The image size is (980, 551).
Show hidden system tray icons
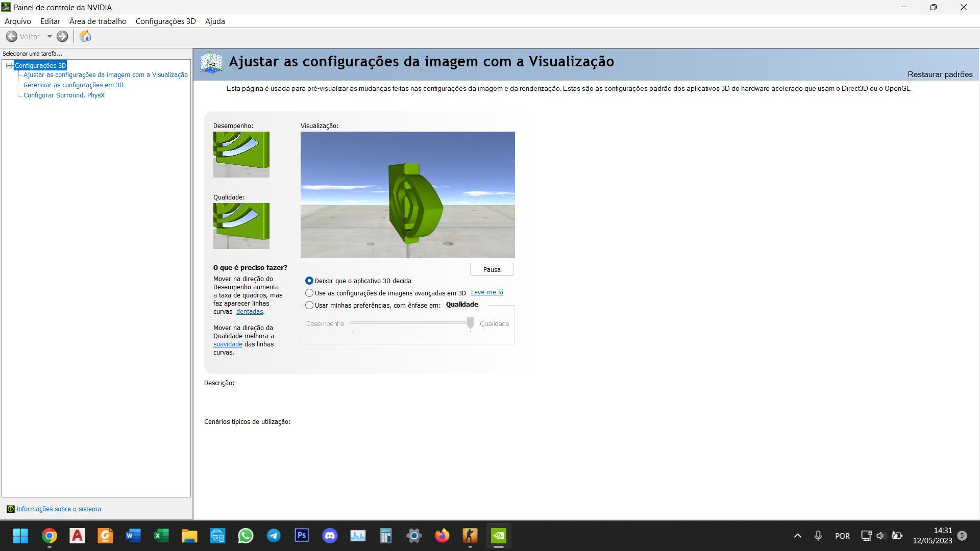(x=798, y=536)
